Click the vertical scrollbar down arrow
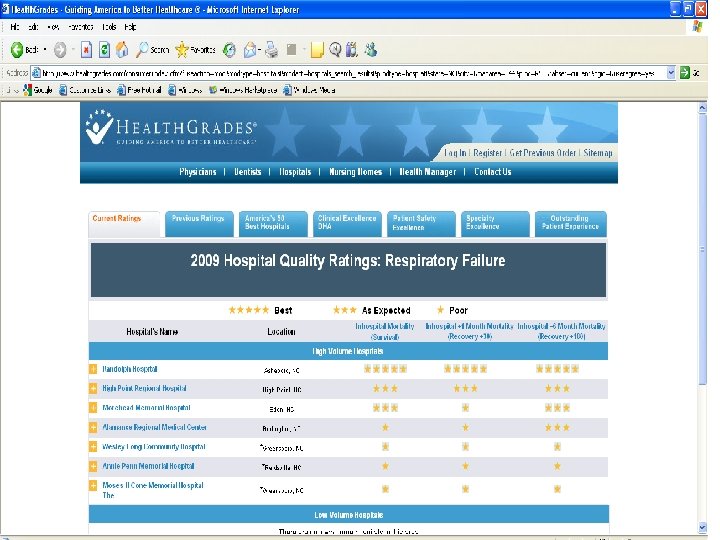Image resolution: width=720 pixels, height=540 pixels. pyautogui.click(x=702, y=527)
